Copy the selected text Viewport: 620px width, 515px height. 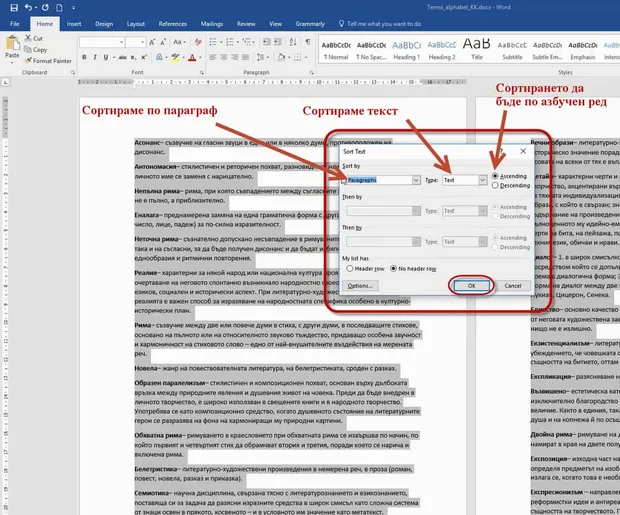coord(36,49)
